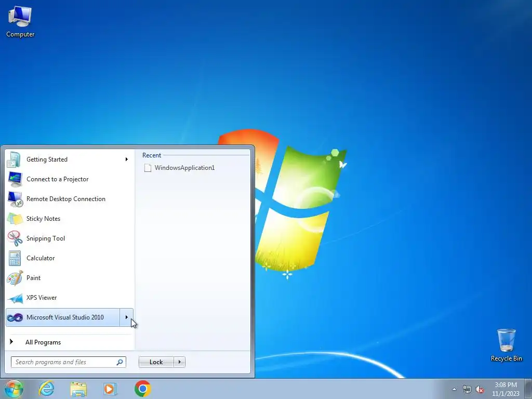Launch Internet Explorer from the taskbar
The width and height of the screenshot is (532, 399).
point(46,389)
